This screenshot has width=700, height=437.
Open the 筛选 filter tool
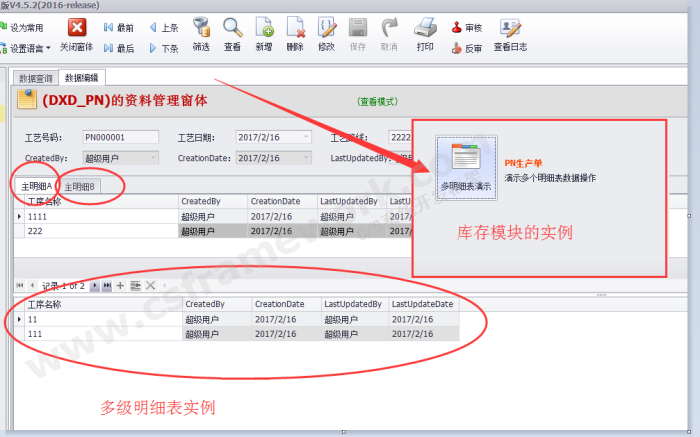(x=201, y=28)
